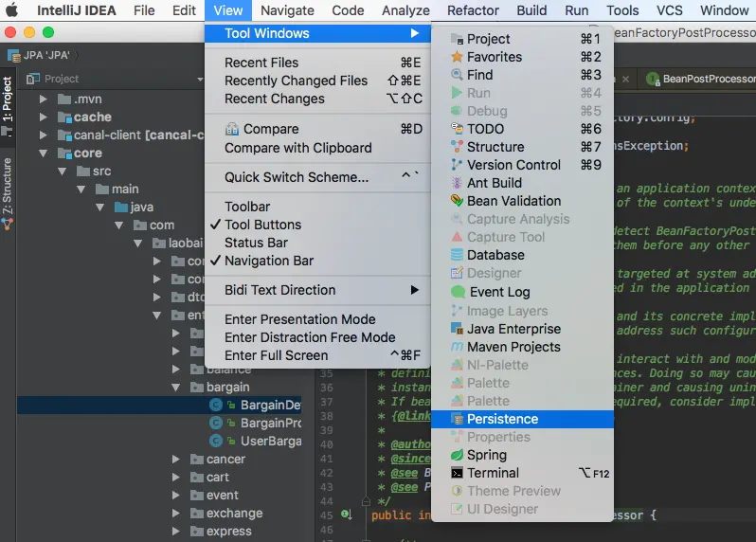Viewport: 756px width, 542px height.
Task: Click the Java Enterprise icon
Action: coord(457,329)
